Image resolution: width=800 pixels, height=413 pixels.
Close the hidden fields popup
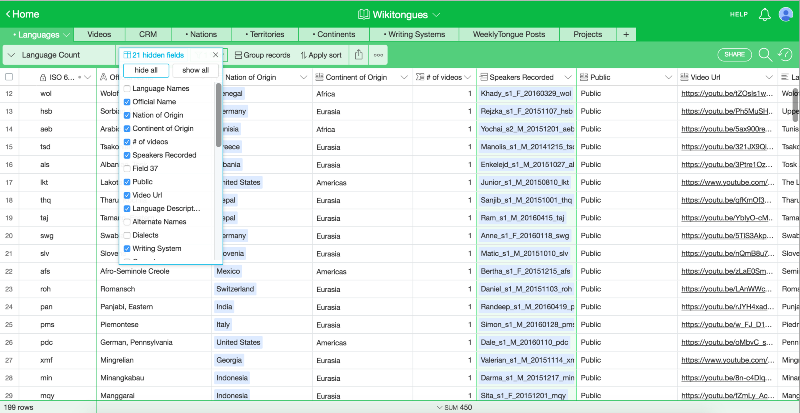pos(215,55)
